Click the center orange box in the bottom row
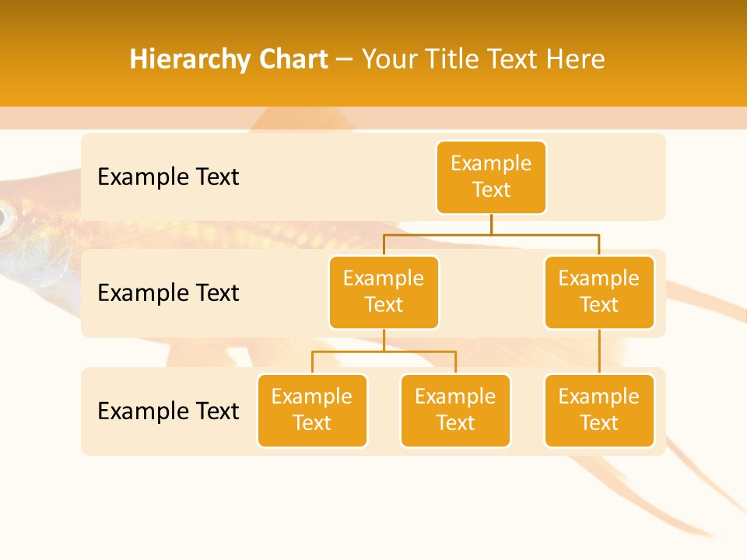 455,411
